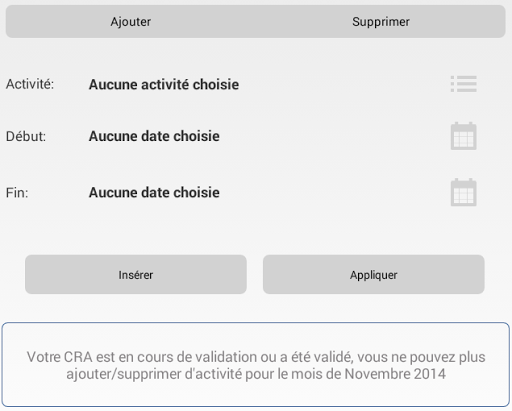
Task: Tap the 'Novembre 2014' message text
Action: pos(395,374)
